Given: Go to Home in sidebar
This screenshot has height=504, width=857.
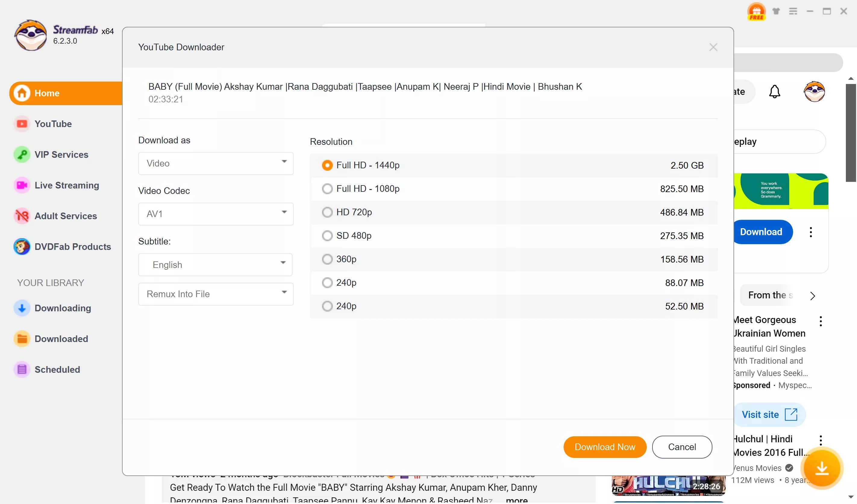Looking at the screenshot, I should 66,93.
